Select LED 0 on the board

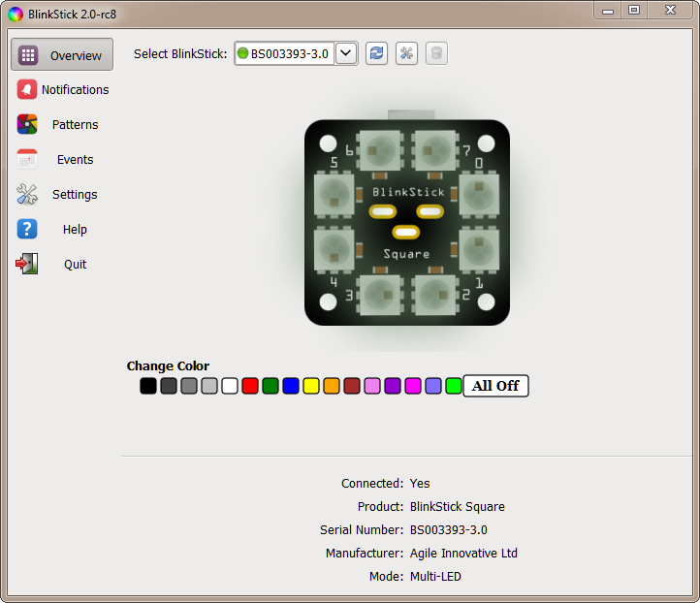pyautogui.click(x=479, y=196)
